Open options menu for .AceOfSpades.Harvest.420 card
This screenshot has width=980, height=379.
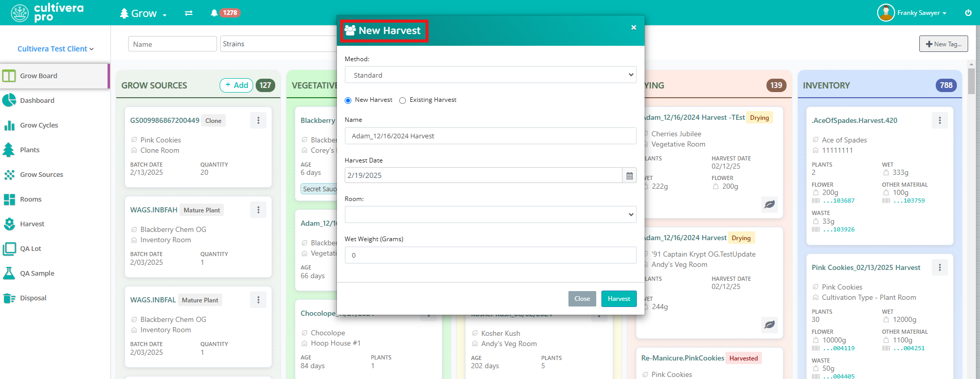[940, 120]
